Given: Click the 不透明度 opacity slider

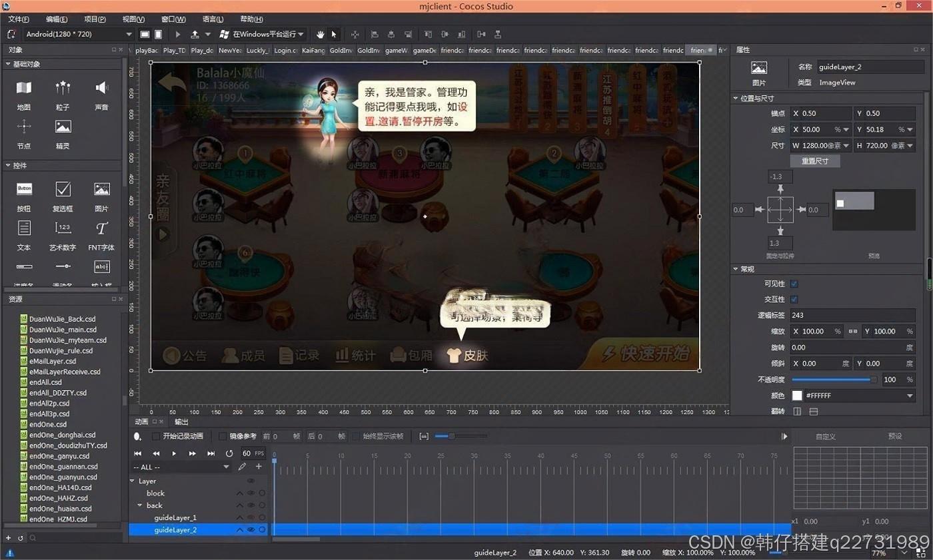Looking at the screenshot, I should (x=835, y=380).
